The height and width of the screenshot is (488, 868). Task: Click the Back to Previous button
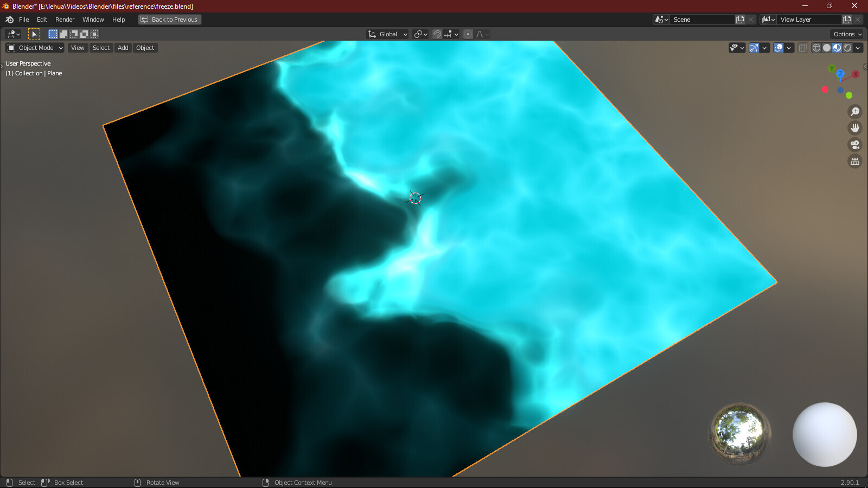pos(169,19)
